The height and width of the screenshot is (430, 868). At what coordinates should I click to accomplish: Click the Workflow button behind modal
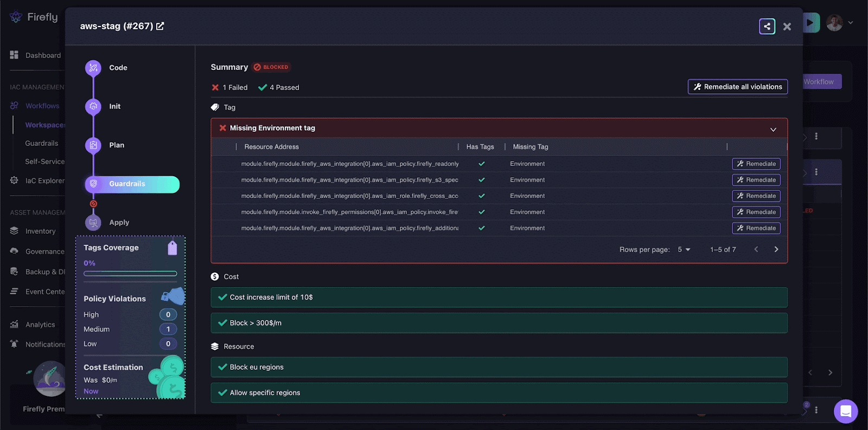[x=821, y=82]
